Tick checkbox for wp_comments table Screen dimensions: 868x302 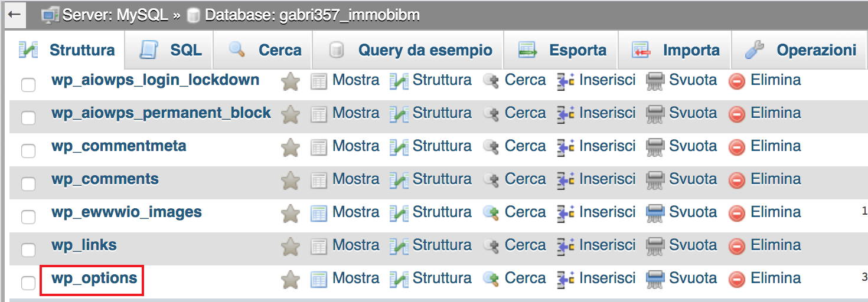pos(28,184)
